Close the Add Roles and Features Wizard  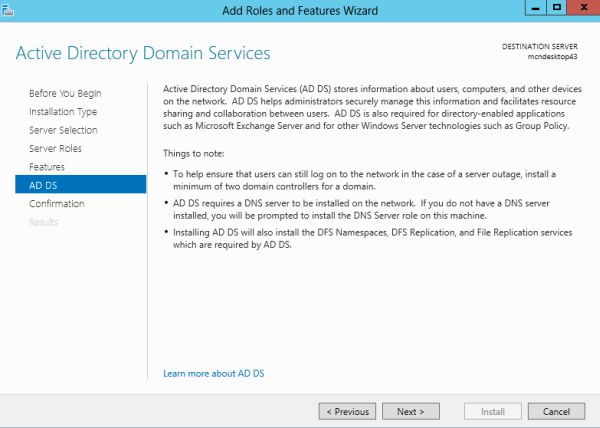[x=581, y=8]
